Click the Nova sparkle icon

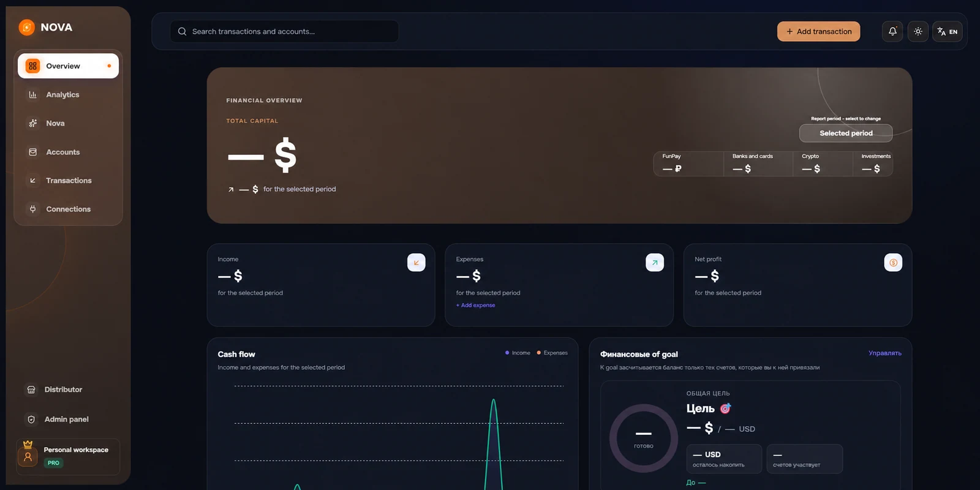[33, 123]
